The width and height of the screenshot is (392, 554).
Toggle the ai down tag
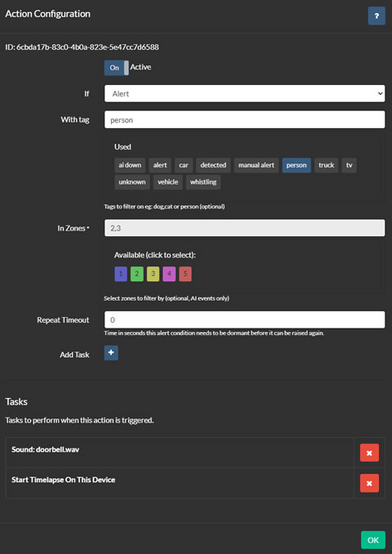coord(130,165)
